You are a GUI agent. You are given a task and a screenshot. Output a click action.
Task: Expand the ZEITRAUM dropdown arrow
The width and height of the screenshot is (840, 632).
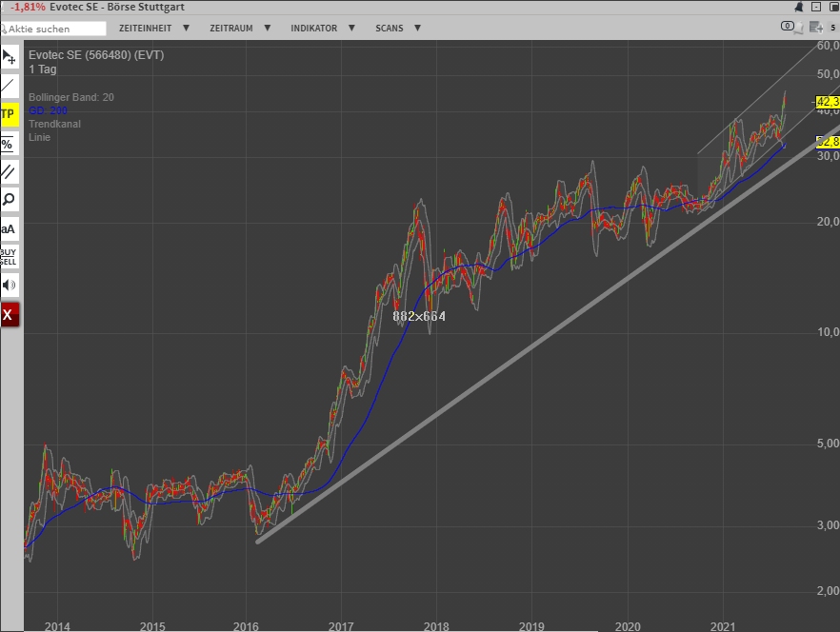268,28
